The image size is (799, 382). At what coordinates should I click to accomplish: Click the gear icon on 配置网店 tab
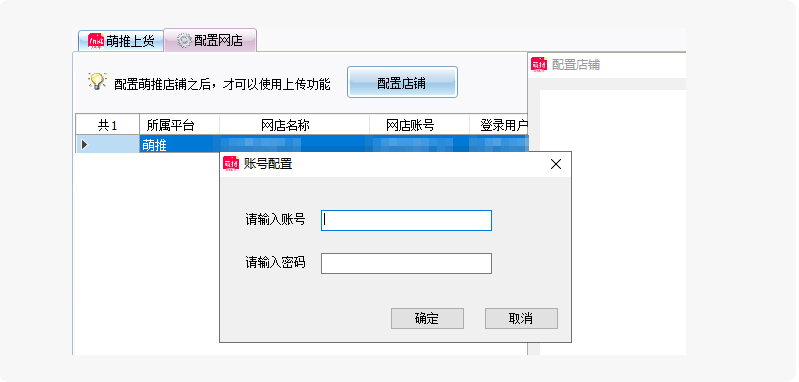(x=184, y=40)
